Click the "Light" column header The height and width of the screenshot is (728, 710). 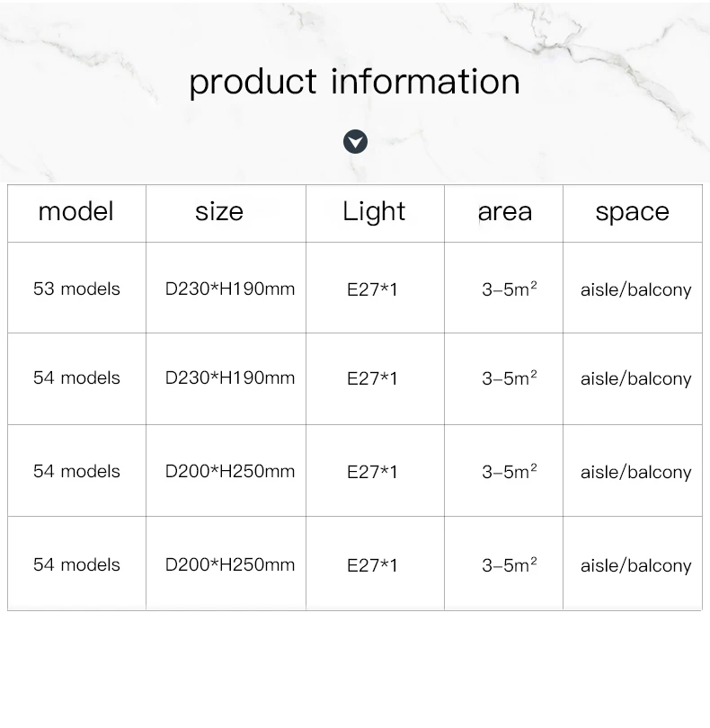point(374,212)
